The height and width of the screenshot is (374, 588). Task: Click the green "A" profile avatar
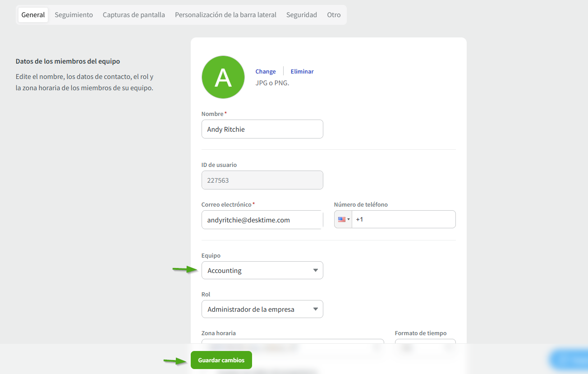223,77
